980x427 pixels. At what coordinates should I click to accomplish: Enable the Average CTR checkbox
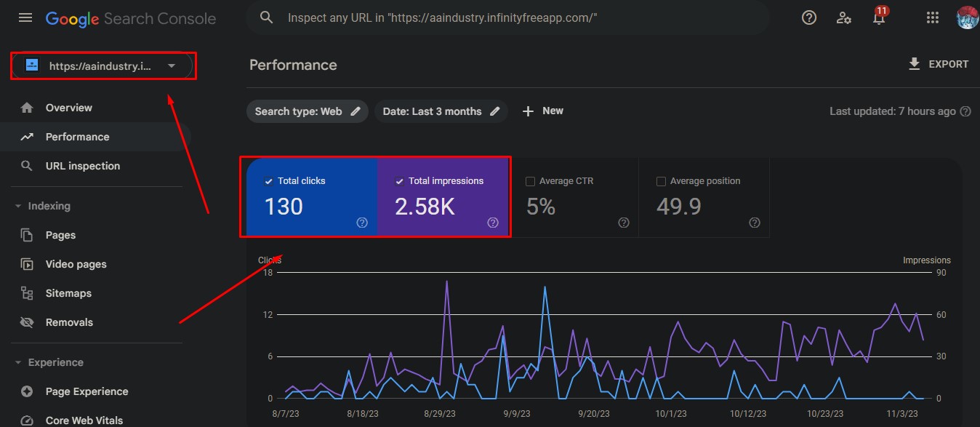click(x=530, y=181)
